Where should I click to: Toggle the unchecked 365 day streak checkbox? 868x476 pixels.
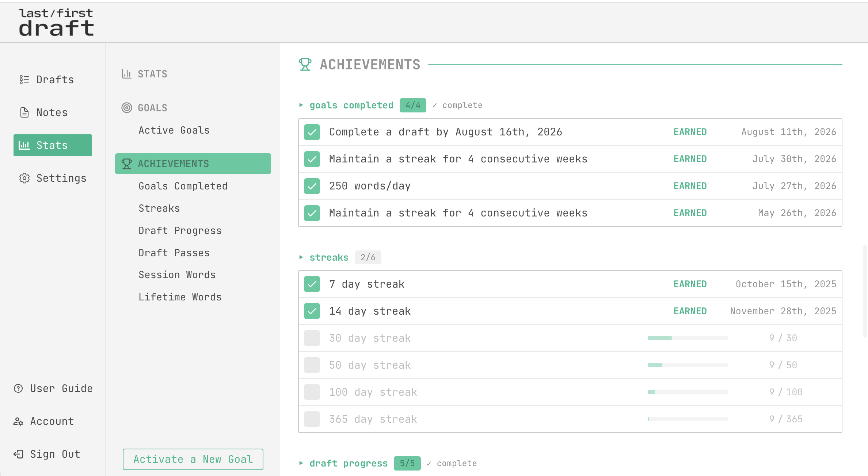312,419
